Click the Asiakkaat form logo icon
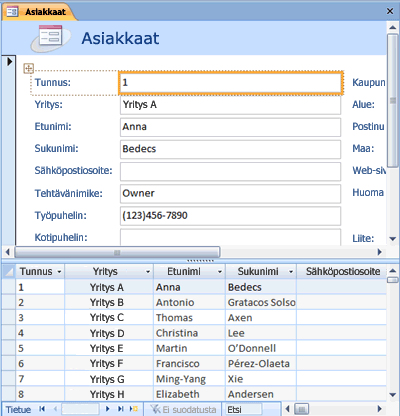The image size is (400, 416). point(51,38)
